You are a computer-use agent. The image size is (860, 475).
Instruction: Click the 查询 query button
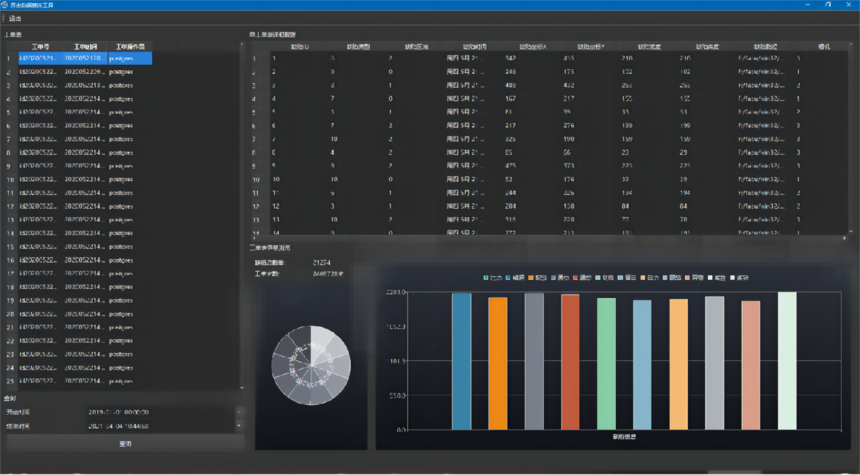pyautogui.click(x=125, y=442)
